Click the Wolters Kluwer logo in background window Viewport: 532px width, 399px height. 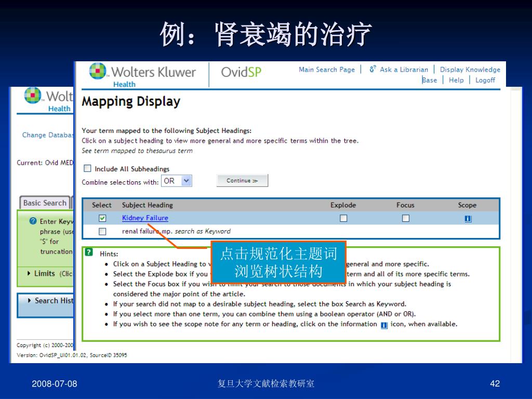tap(48, 100)
